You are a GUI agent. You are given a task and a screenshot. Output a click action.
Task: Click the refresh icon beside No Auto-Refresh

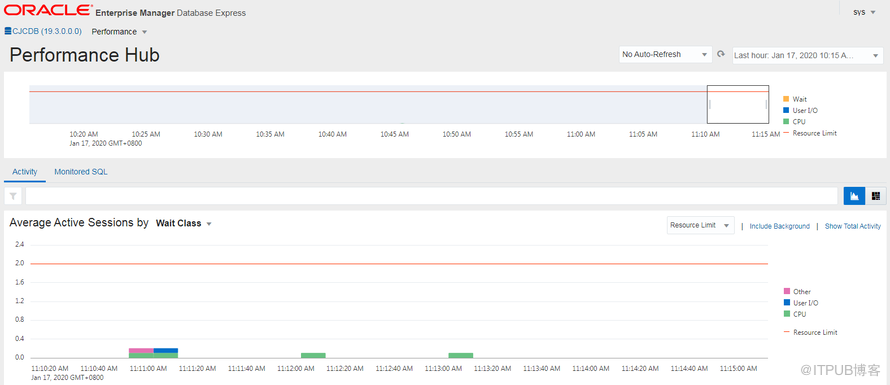point(721,55)
